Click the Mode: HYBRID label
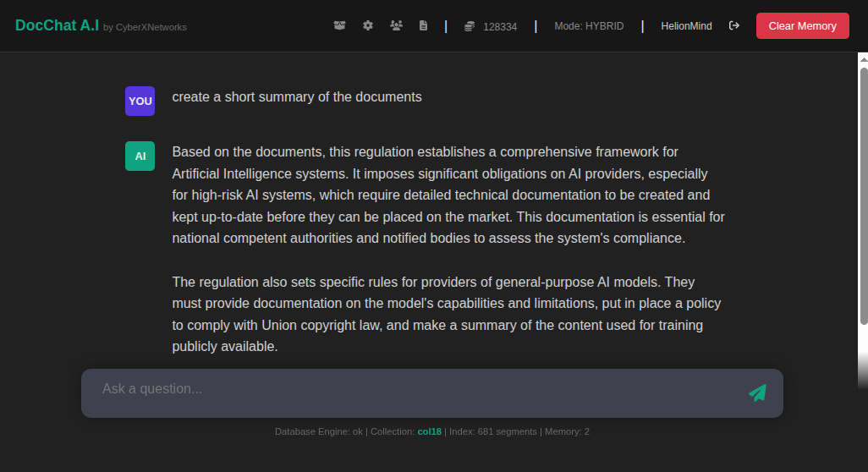868x472 pixels. click(x=589, y=26)
